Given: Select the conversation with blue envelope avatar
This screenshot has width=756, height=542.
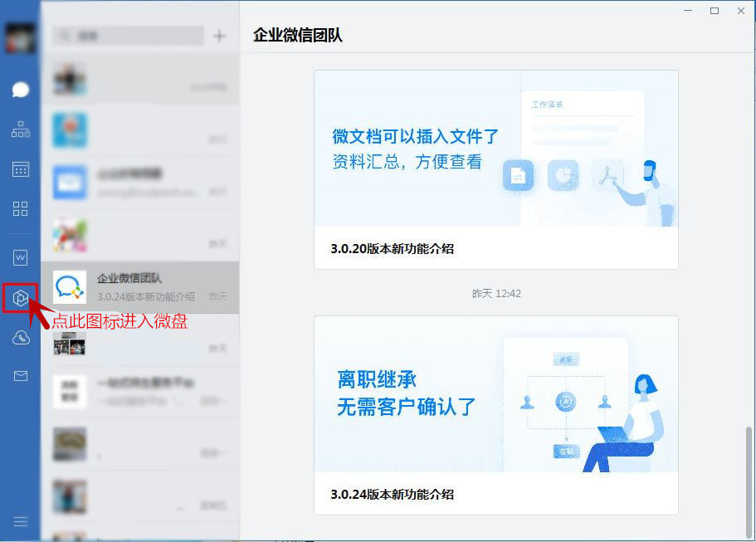Looking at the screenshot, I should pyautogui.click(x=140, y=183).
